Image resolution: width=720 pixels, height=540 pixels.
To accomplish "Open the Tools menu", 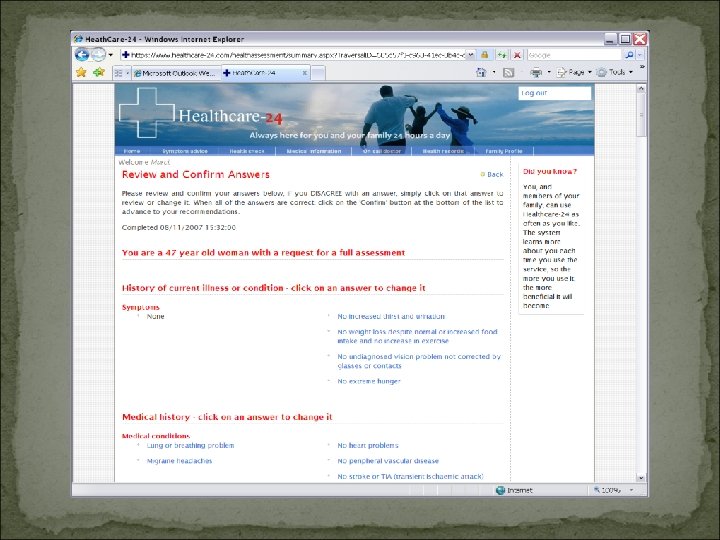I will coord(614,72).
